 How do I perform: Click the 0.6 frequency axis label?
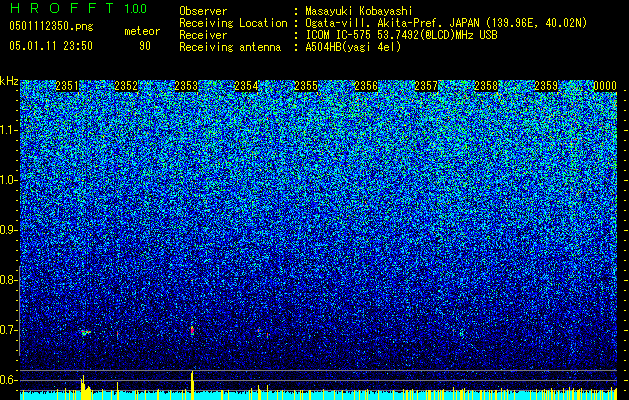pos(7,380)
